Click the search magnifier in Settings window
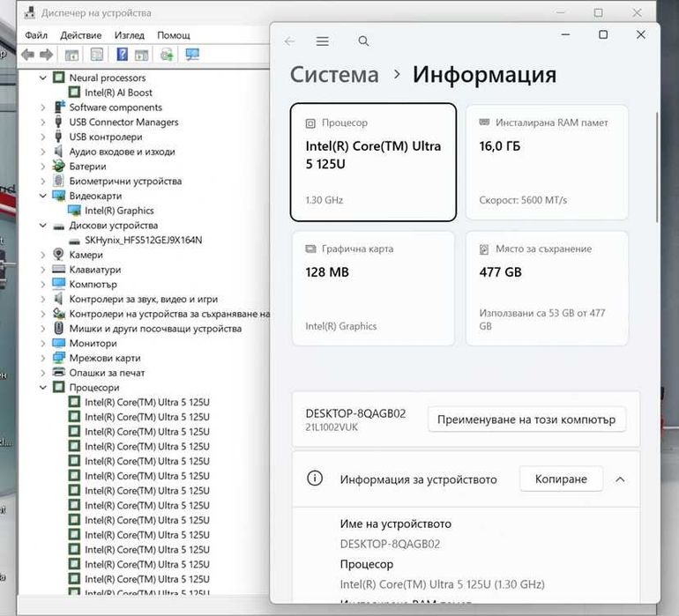 (x=363, y=41)
